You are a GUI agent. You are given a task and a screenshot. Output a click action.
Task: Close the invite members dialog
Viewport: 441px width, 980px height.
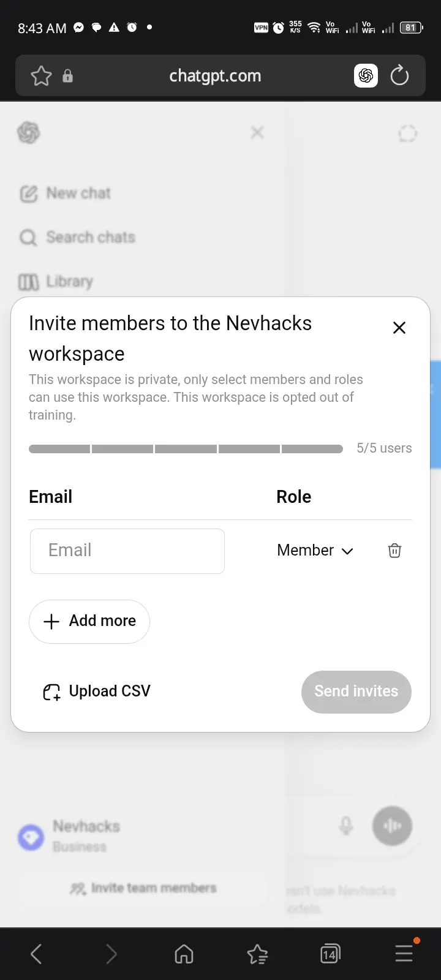(x=399, y=328)
